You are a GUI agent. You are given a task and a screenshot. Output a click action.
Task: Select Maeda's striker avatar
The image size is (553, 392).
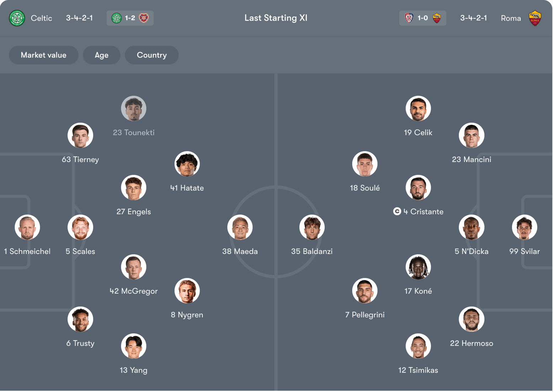(240, 227)
